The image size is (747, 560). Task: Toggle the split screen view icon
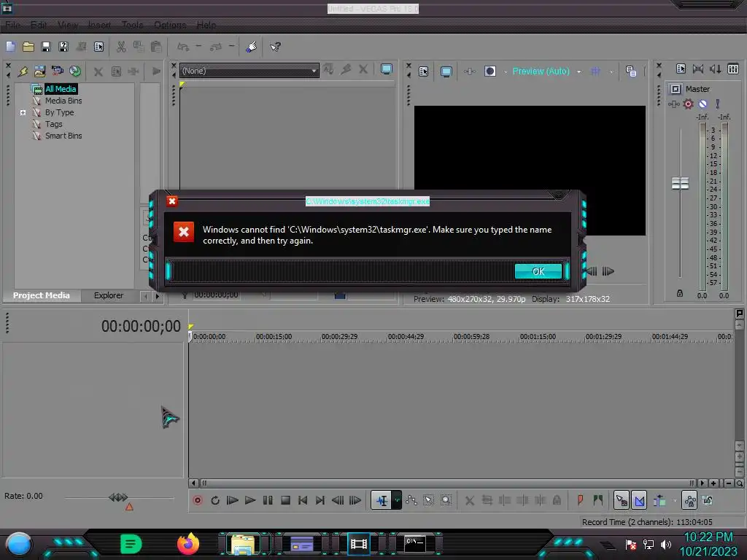[490, 71]
